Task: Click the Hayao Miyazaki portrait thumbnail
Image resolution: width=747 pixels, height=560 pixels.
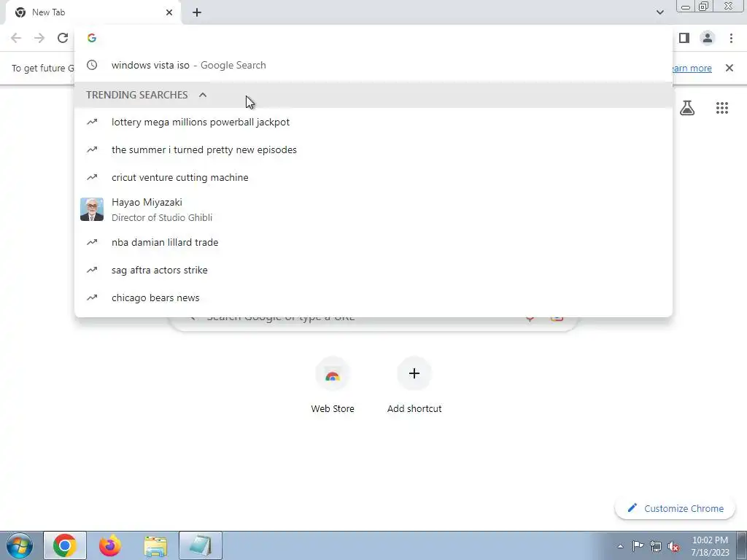Action: point(92,209)
